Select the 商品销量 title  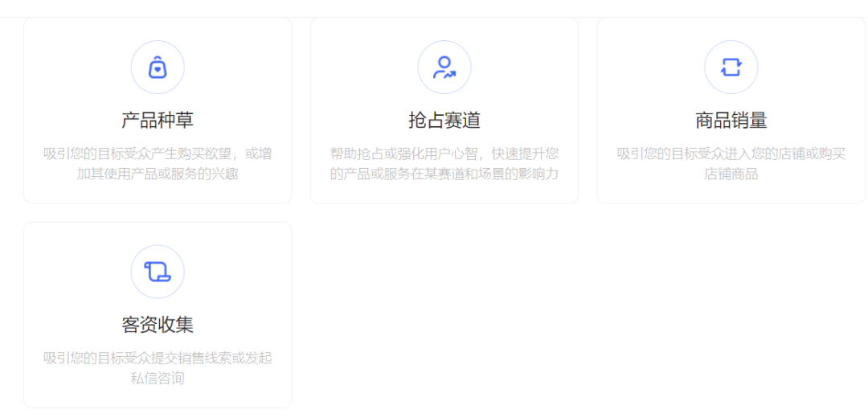pyautogui.click(x=731, y=121)
